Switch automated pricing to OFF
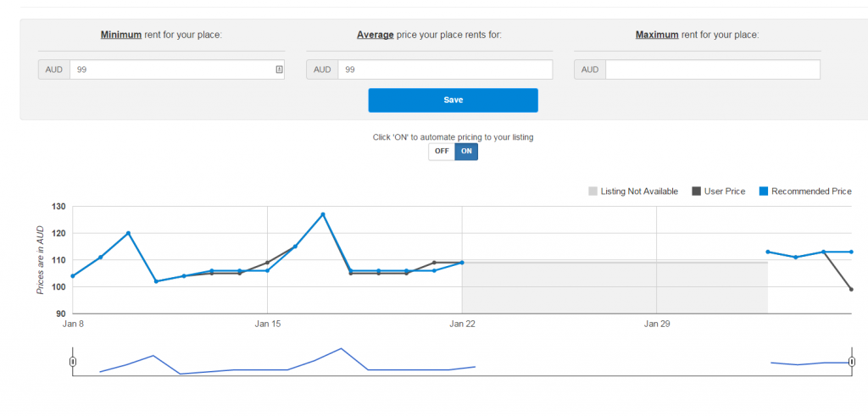 pos(442,152)
